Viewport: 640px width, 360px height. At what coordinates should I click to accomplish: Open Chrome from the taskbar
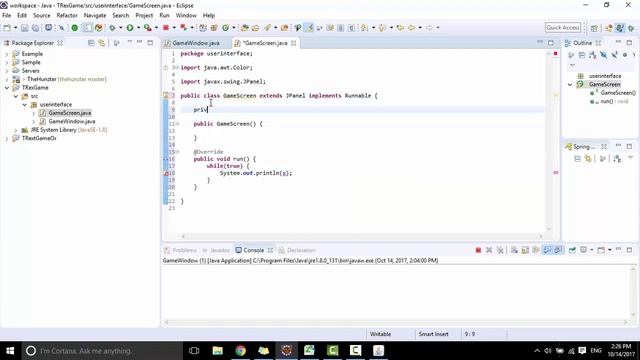click(240, 351)
